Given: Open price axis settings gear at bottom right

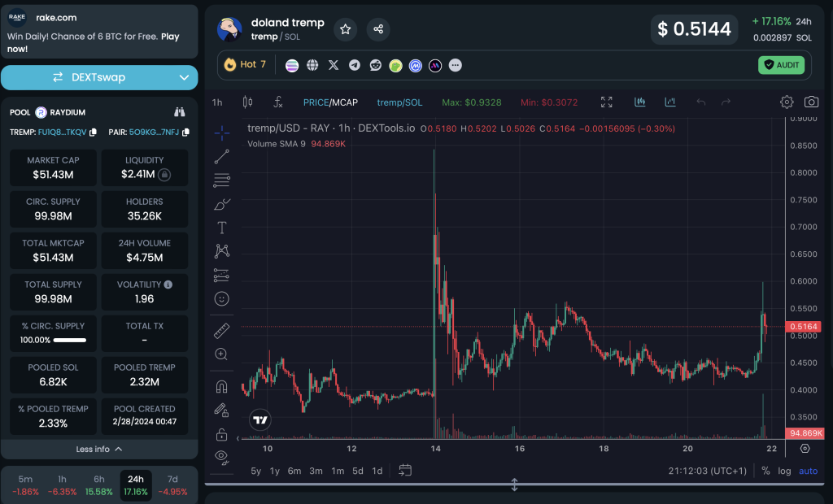Looking at the screenshot, I should coord(805,449).
